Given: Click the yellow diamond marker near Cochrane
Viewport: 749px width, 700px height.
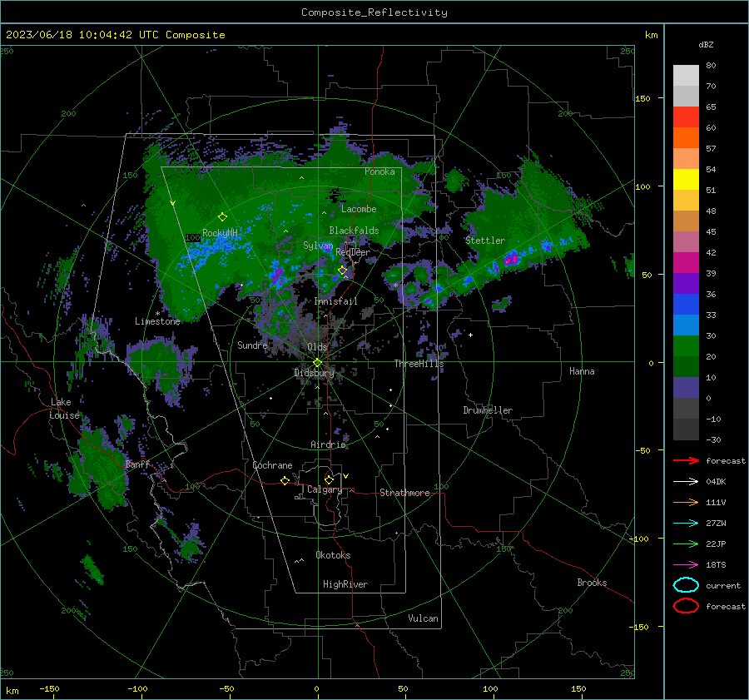Looking at the screenshot, I should pyautogui.click(x=285, y=480).
